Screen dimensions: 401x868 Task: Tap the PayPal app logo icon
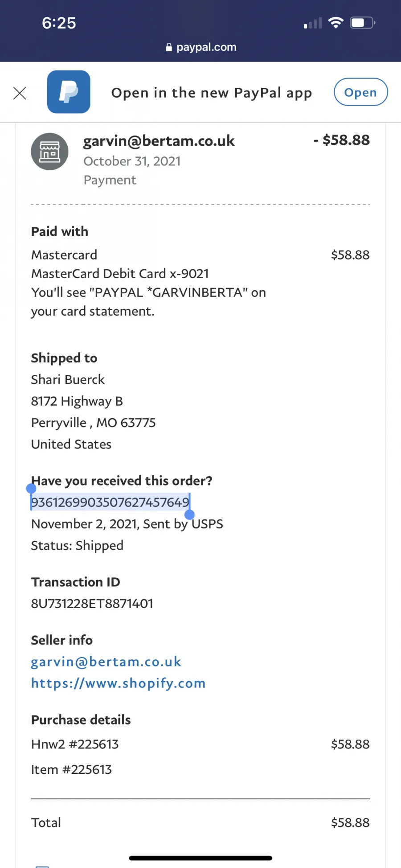click(69, 92)
